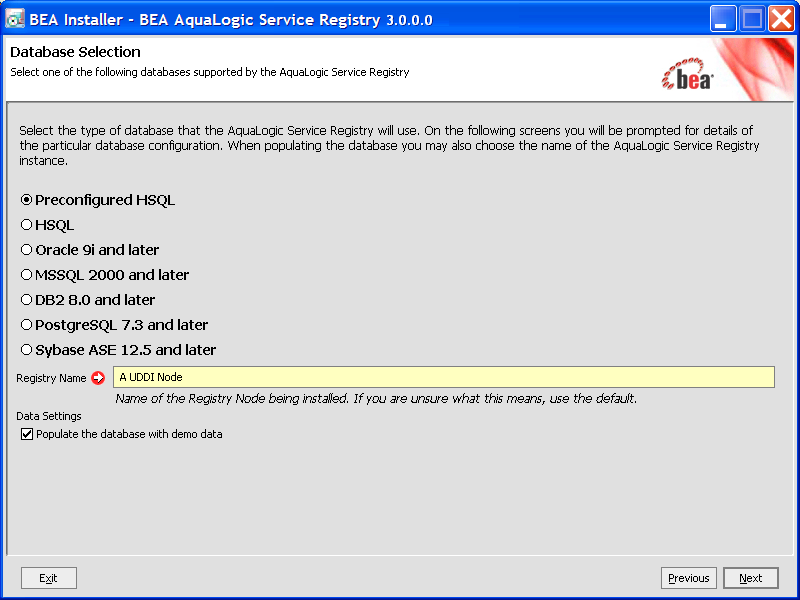Click the italic Registry Node hint text
This screenshot has width=800, height=600.
point(376,398)
